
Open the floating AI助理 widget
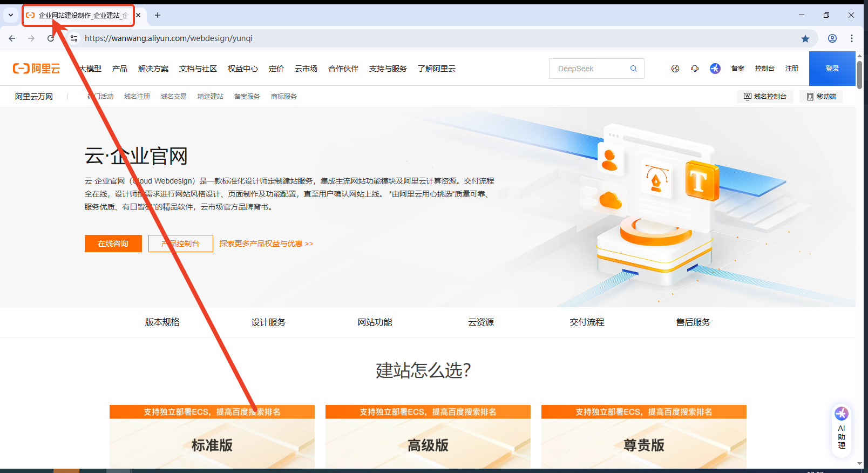tap(842, 430)
